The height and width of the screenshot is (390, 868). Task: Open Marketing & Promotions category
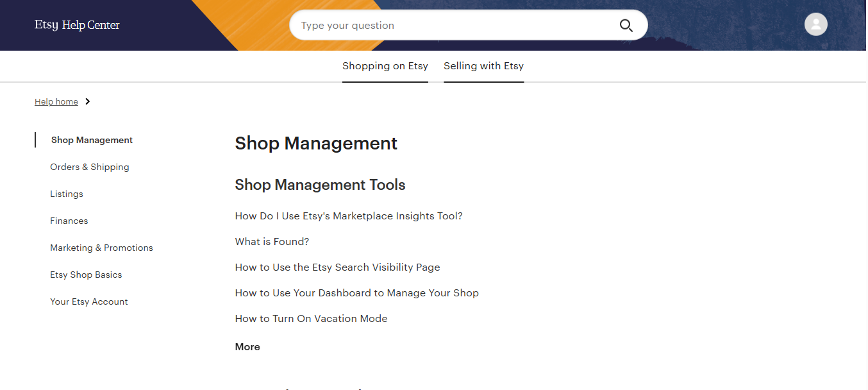101,248
